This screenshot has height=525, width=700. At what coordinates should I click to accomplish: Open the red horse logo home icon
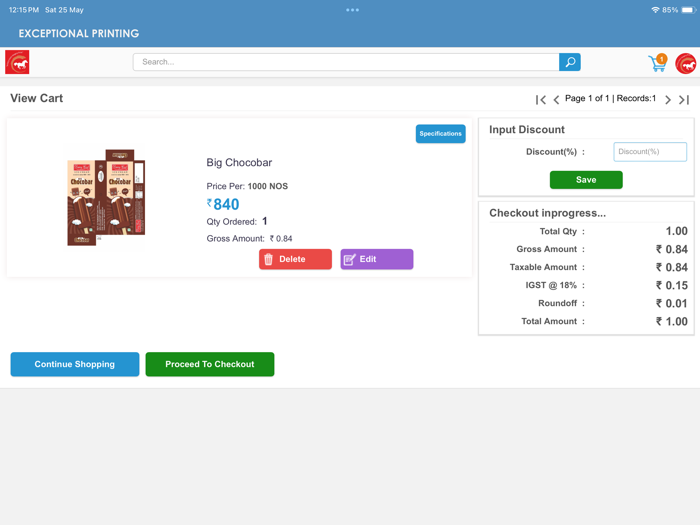pos(17,62)
